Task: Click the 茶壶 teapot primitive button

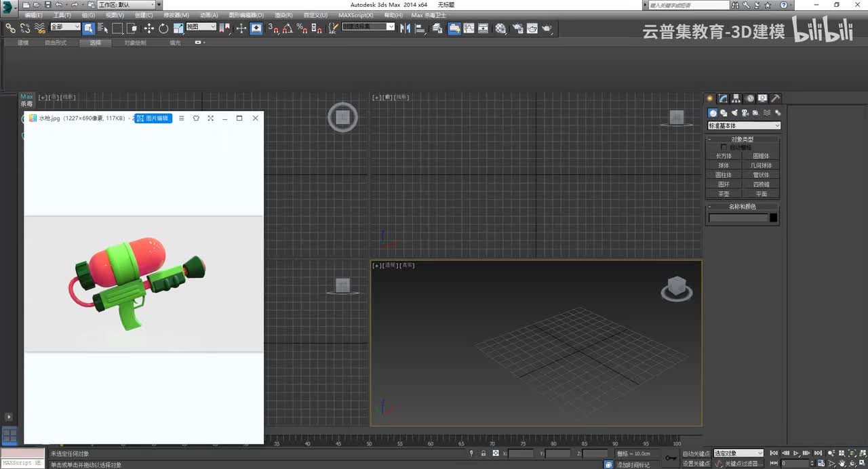Action: point(724,194)
